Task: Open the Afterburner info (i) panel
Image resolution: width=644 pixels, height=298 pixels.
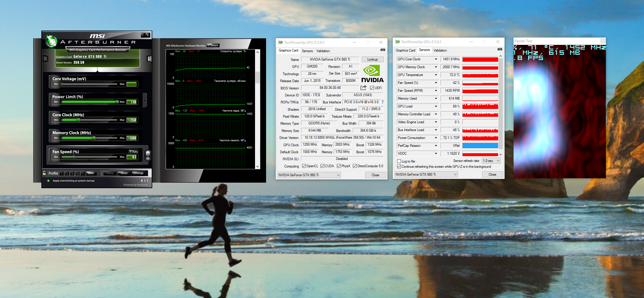Action: tap(149, 59)
